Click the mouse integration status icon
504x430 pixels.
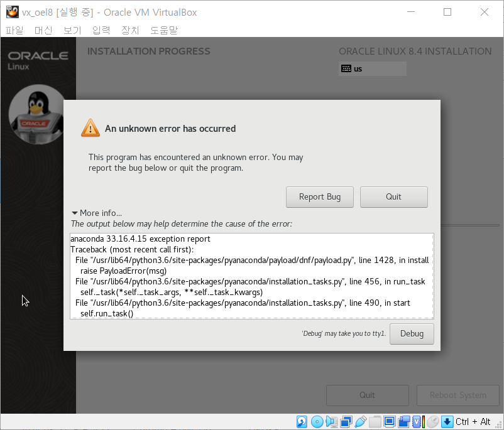point(432,422)
